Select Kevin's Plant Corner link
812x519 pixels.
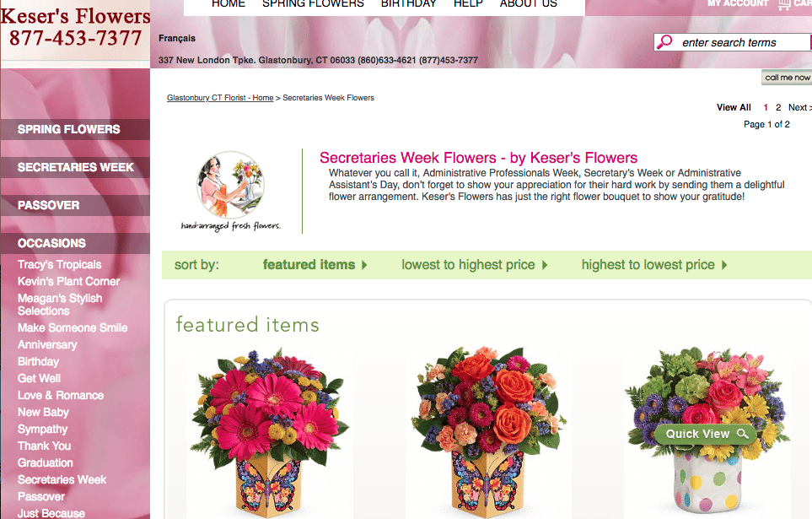(69, 281)
